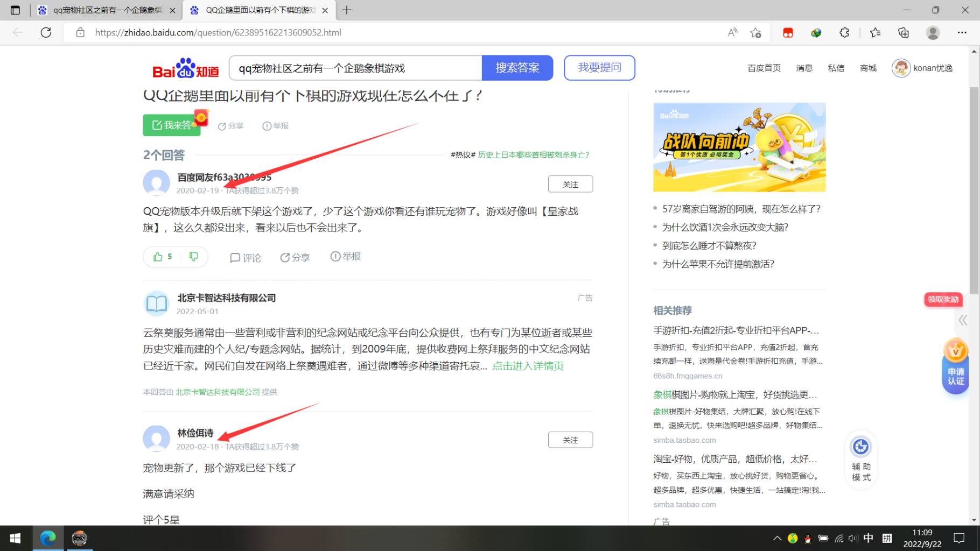Open the Windows Start menu
Screen dimensions: 980x551
point(16,538)
